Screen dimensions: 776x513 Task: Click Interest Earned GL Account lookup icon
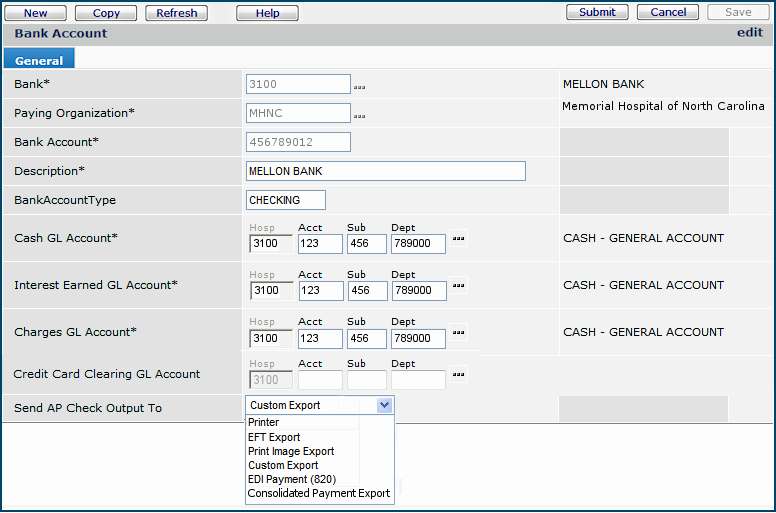point(459,286)
